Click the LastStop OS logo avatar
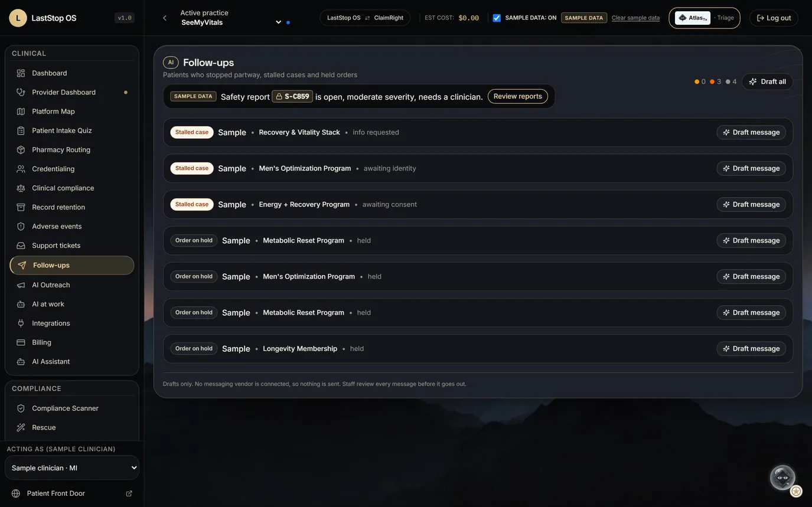 coord(18,18)
